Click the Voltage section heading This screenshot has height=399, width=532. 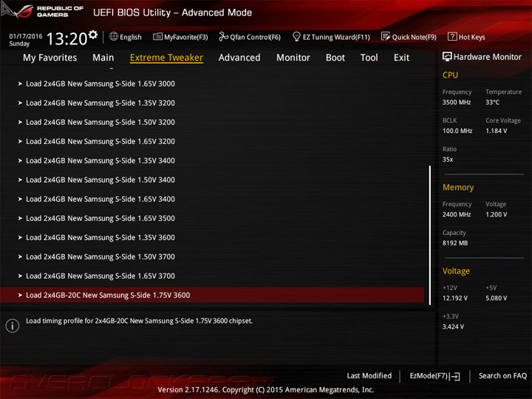click(x=456, y=271)
